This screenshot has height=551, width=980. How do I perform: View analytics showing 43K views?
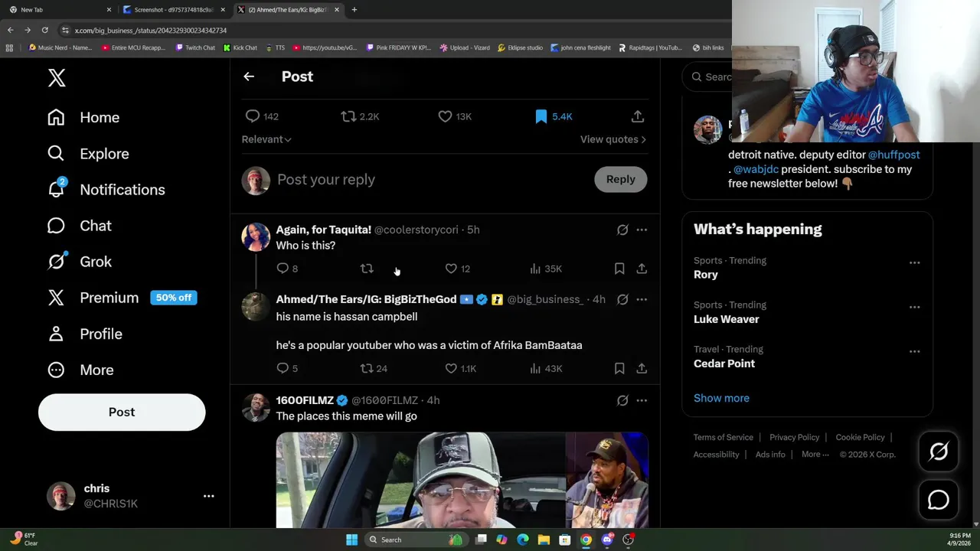click(545, 368)
